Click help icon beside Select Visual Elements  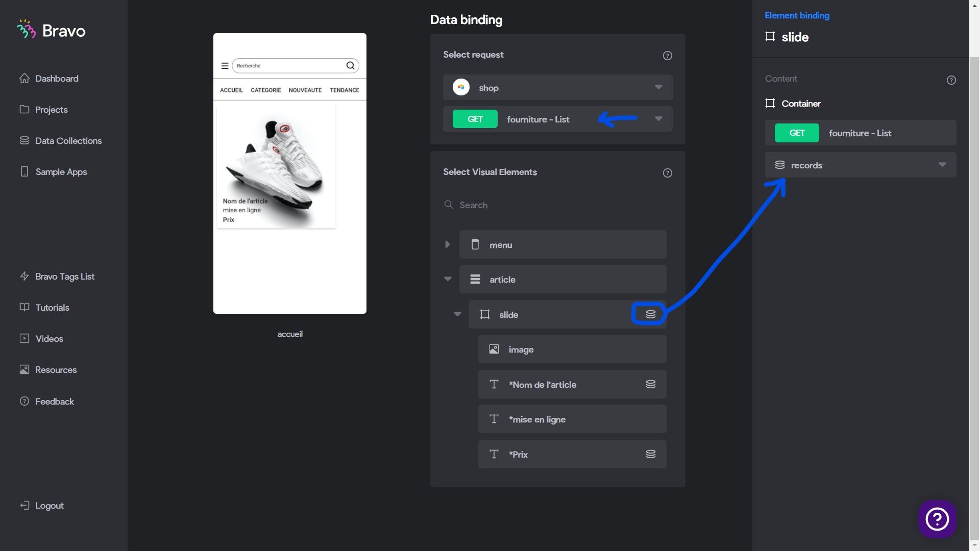pyautogui.click(x=667, y=173)
